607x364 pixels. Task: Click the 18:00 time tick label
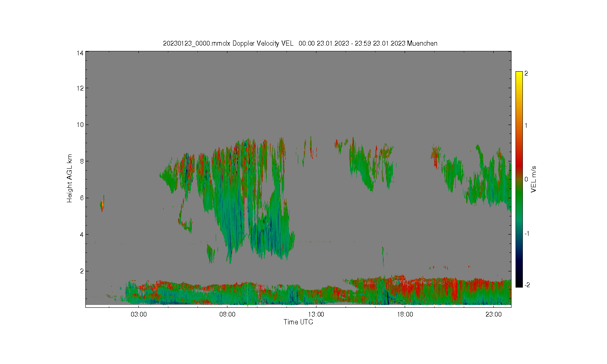[405, 314]
